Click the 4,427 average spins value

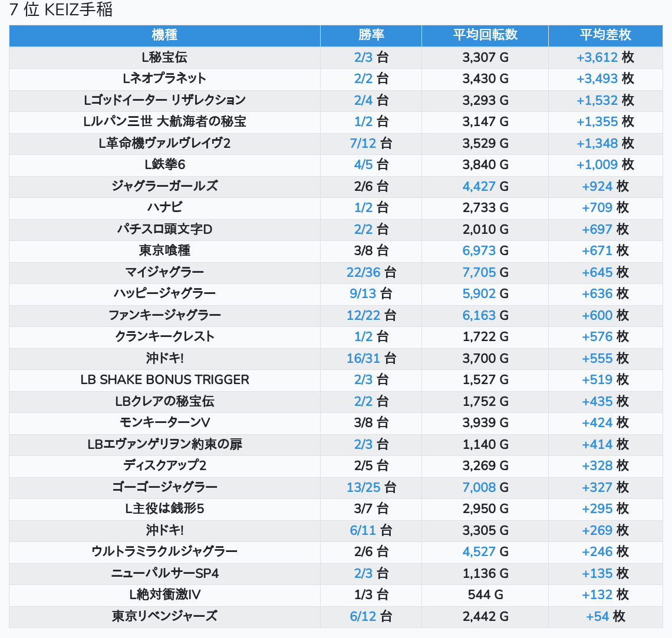point(479,186)
